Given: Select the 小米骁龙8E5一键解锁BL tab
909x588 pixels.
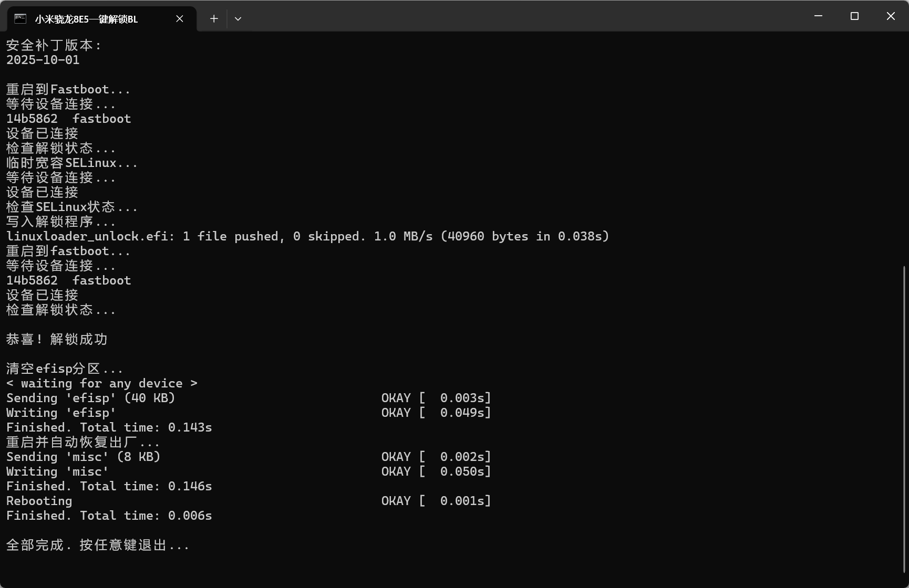Looking at the screenshot, I should [x=87, y=19].
